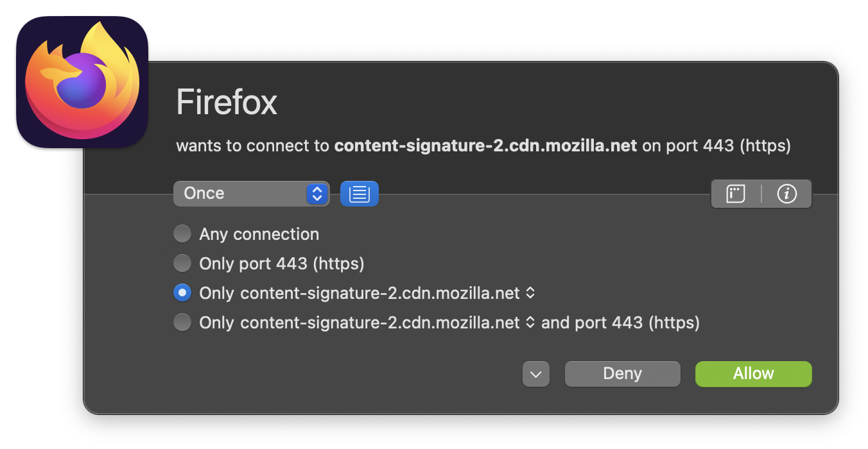The height and width of the screenshot is (449, 868).
Task: Click the Firefox title heading
Action: [x=227, y=103]
